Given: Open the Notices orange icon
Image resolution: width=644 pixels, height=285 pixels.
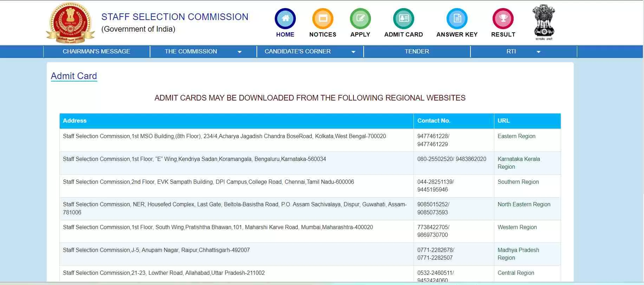Looking at the screenshot, I should point(323,18).
